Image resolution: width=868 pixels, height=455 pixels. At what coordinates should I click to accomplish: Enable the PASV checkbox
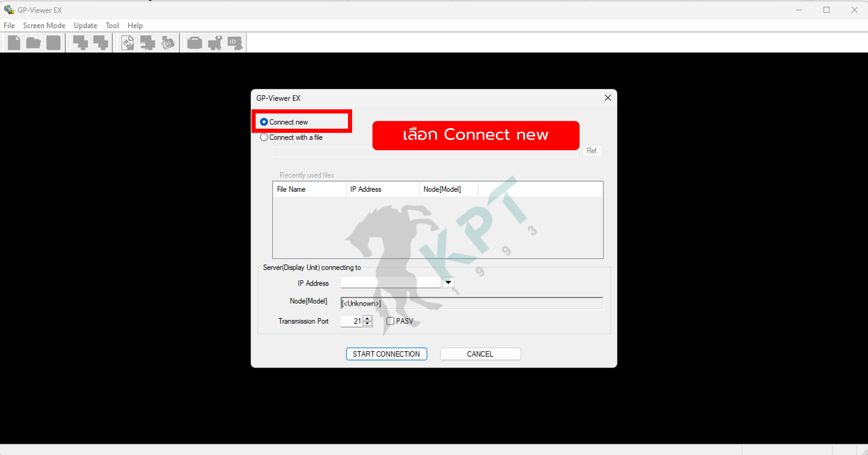pyautogui.click(x=390, y=321)
